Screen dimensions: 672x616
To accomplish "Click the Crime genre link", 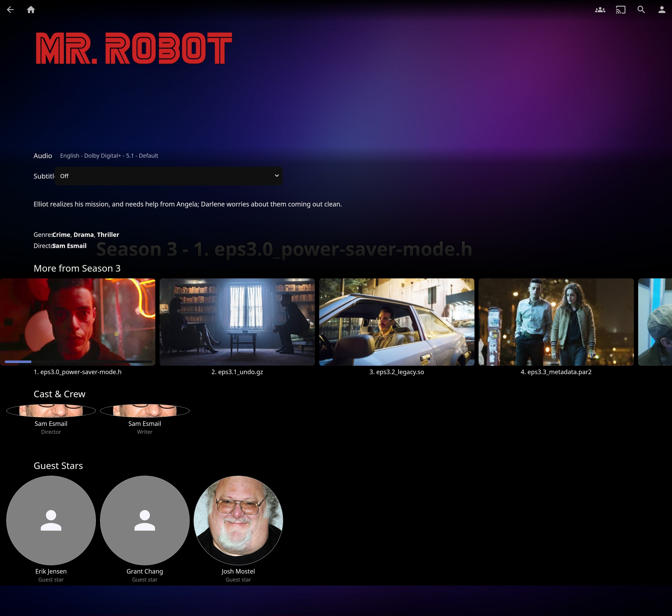I will tap(62, 235).
